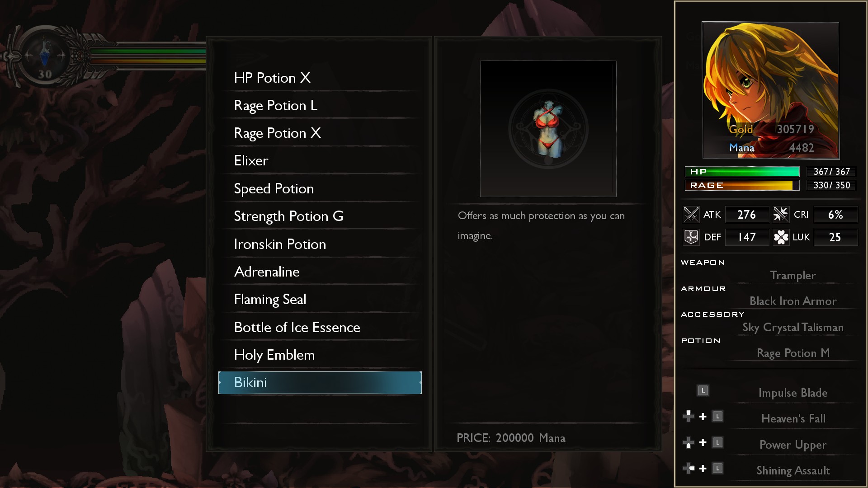Image resolution: width=868 pixels, height=488 pixels.
Task: Click the d-pad icon next to Heaven's Fall
Action: 688,416
